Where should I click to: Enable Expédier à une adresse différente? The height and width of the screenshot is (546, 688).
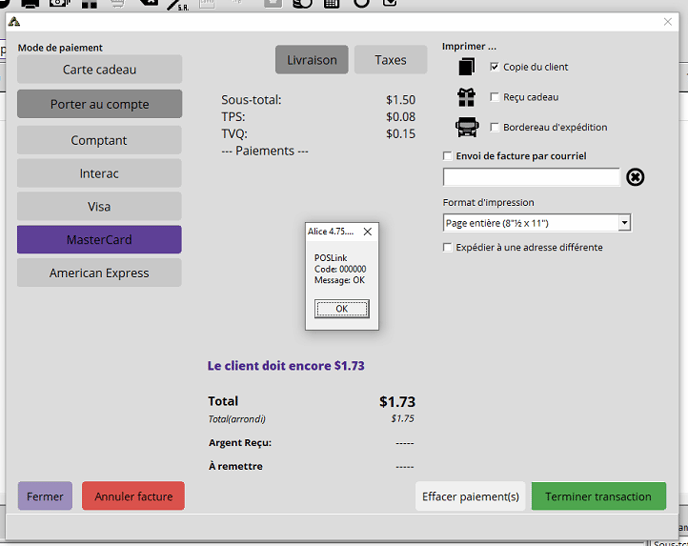tap(447, 248)
